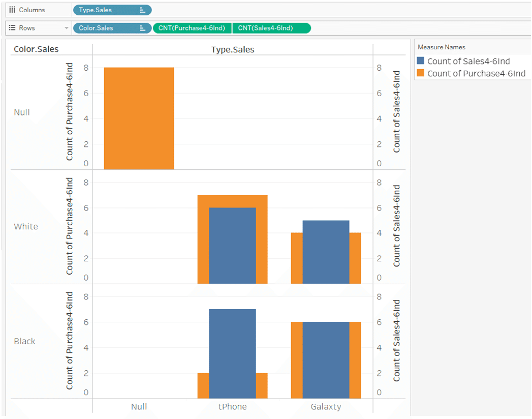Select the CNT(Sales4-6Ind) pill
Screen dimensions: 532x419
pyautogui.click(x=271, y=28)
